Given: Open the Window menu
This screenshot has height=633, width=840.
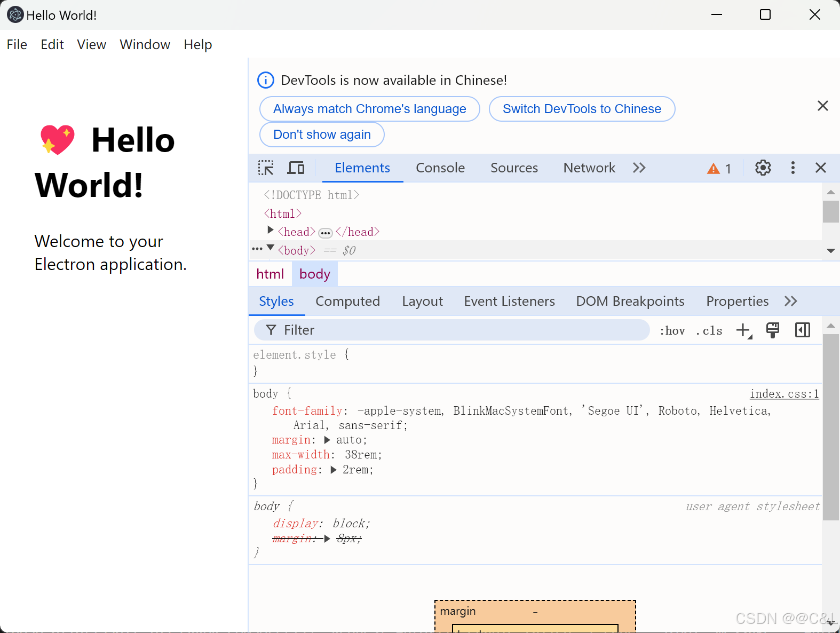Looking at the screenshot, I should pyautogui.click(x=145, y=45).
